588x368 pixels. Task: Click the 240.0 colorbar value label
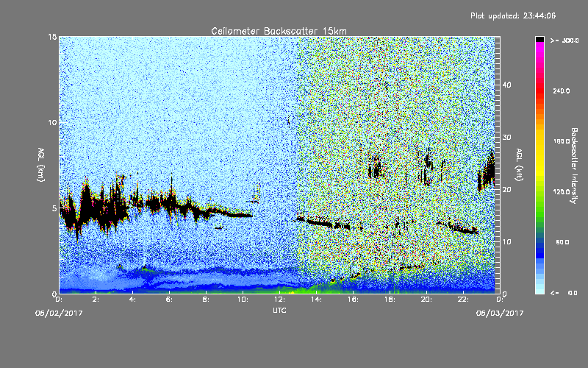pyautogui.click(x=562, y=91)
